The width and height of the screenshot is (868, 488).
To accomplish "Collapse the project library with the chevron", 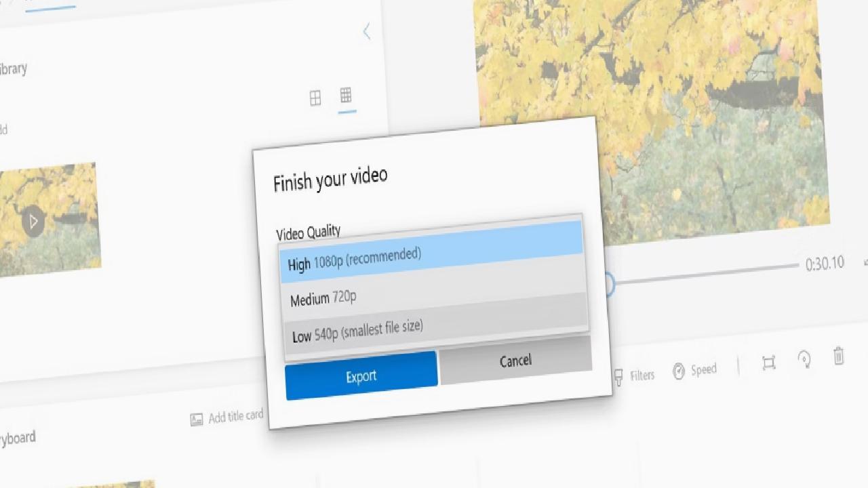I will tap(367, 31).
